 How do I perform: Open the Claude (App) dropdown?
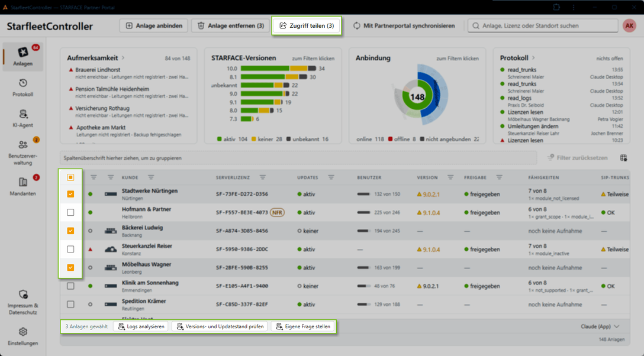pos(600,326)
